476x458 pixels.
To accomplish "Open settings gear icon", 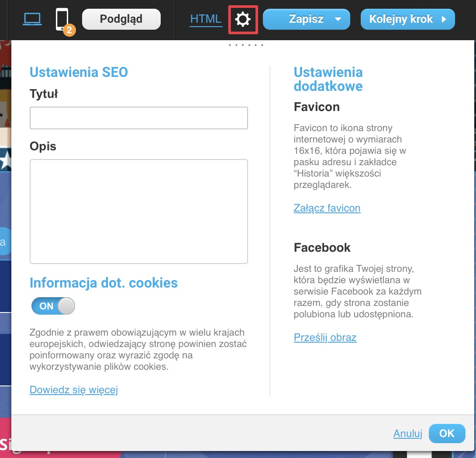I will 243,19.
